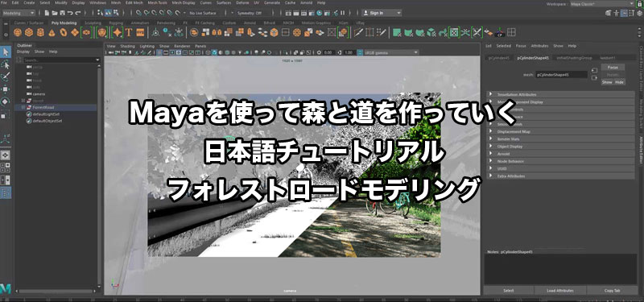Expand the Displacement Map section

tap(560, 131)
